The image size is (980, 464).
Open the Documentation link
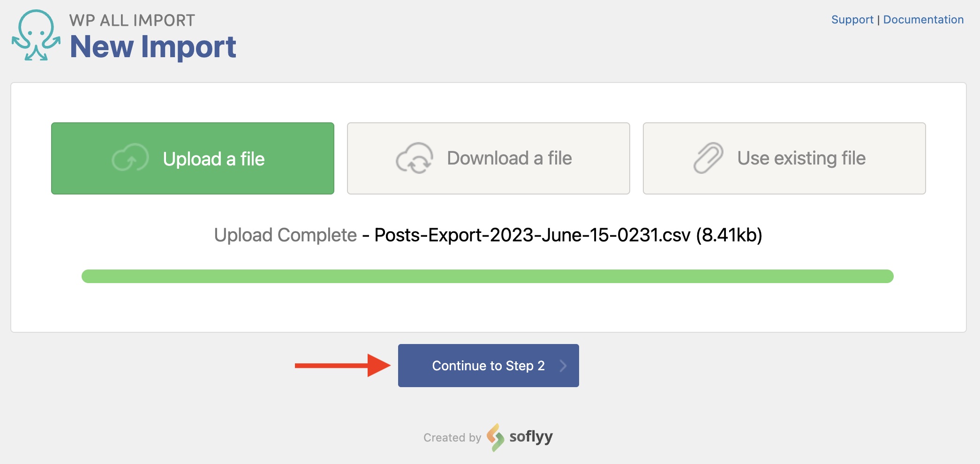(923, 20)
